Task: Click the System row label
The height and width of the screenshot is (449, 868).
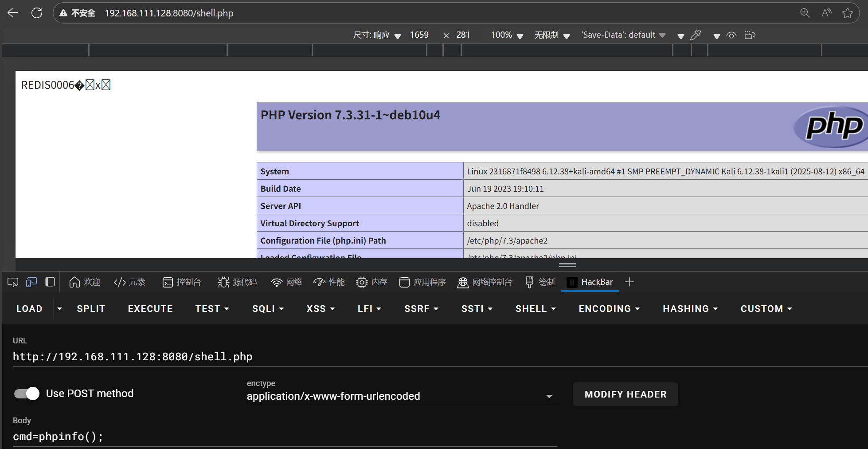Action: pyautogui.click(x=275, y=171)
